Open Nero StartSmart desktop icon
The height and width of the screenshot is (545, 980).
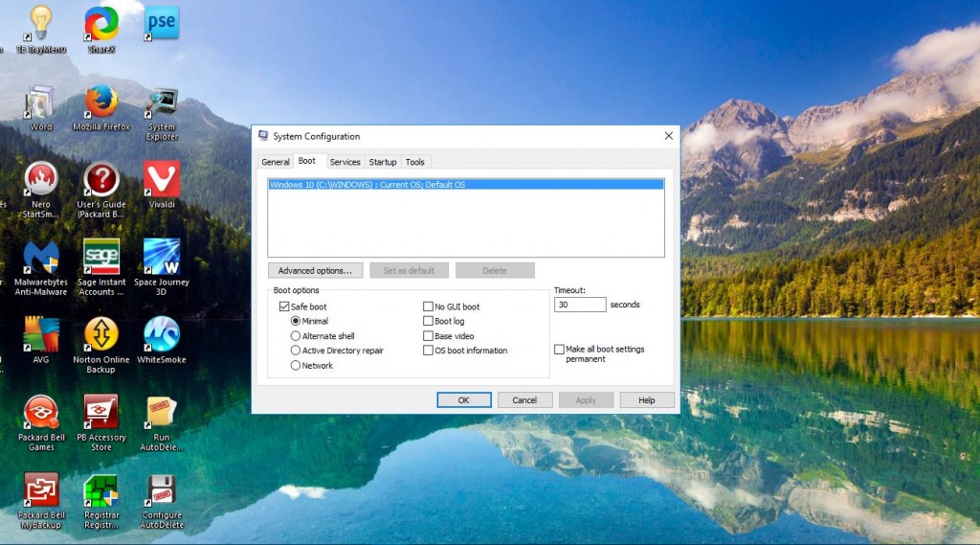[40, 191]
